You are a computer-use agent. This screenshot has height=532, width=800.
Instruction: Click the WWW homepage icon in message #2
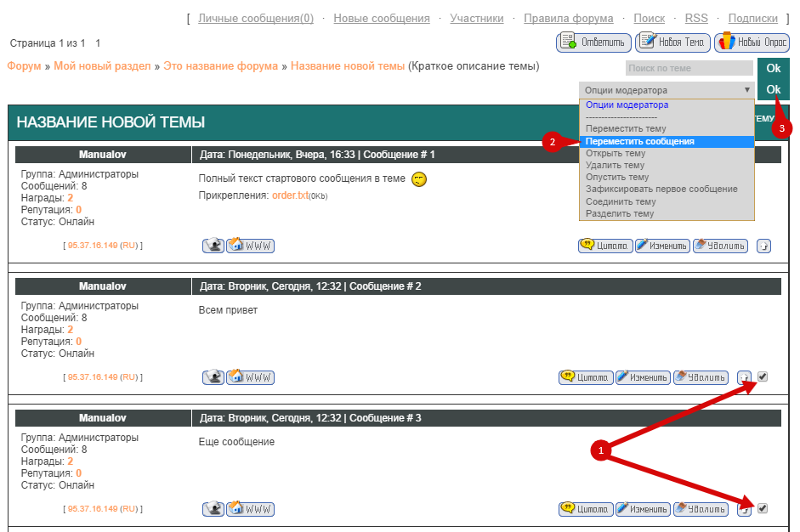pyautogui.click(x=250, y=377)
